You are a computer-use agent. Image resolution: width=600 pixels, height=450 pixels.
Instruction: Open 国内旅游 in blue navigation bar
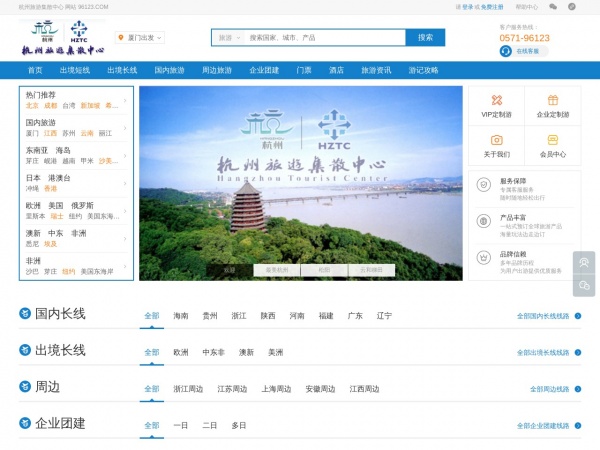170,70
